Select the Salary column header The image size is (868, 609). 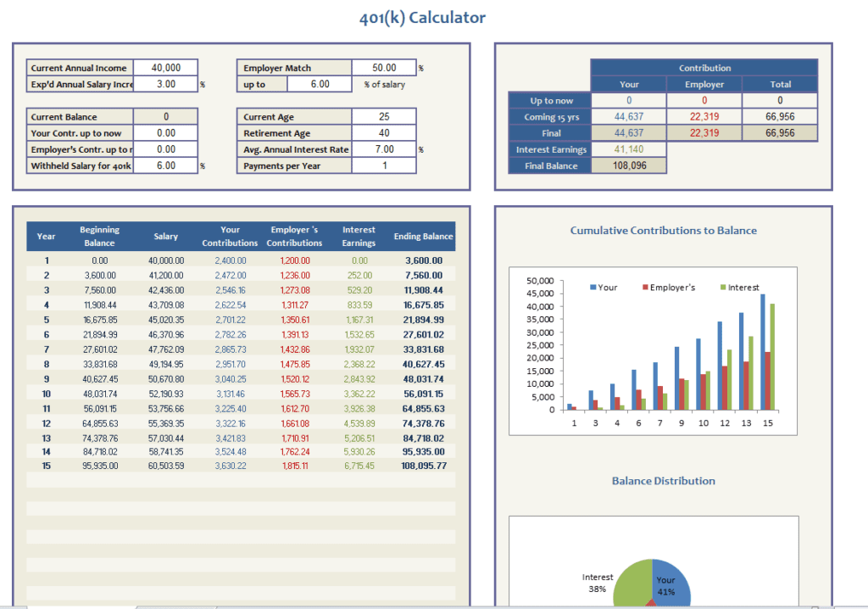[165, 236]
